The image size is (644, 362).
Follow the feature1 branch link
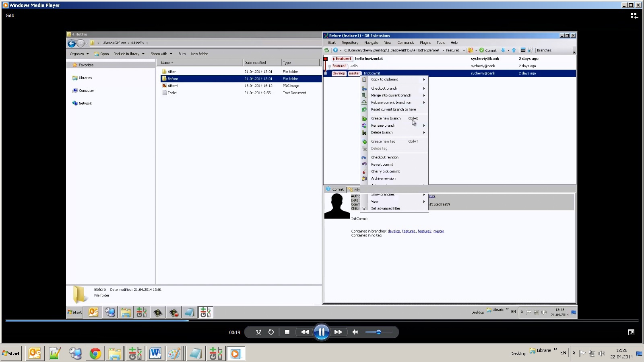tap(409, 231)
